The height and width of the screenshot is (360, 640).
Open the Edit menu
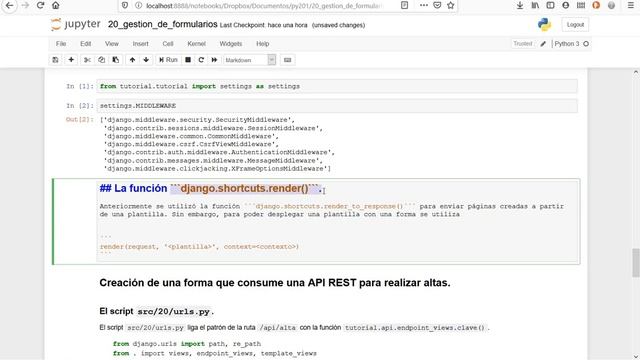pos(85,44)
